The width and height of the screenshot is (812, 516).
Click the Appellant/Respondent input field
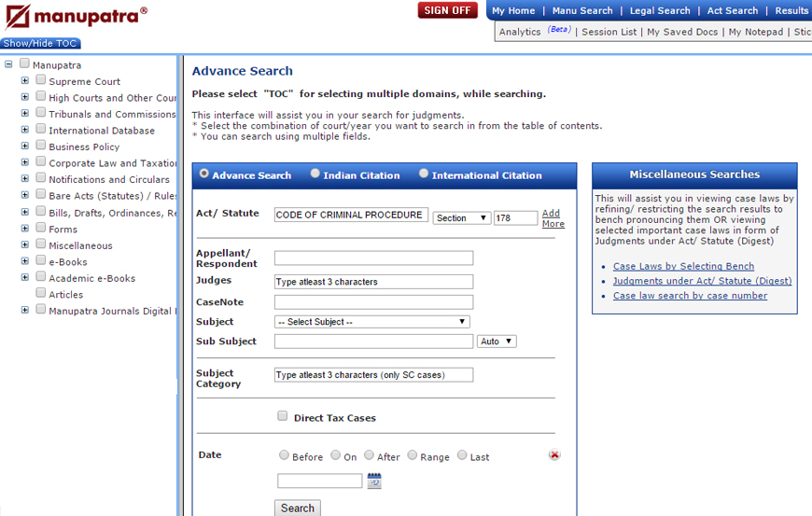pos(374,258)
